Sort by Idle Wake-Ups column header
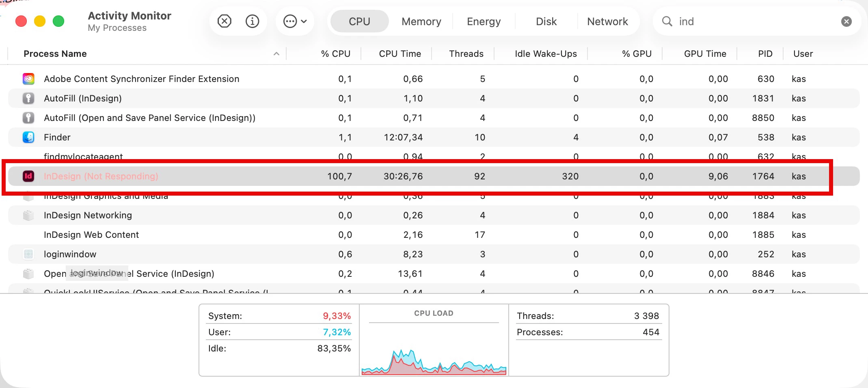This screenshot has height=388, width=868. point(546,54)
